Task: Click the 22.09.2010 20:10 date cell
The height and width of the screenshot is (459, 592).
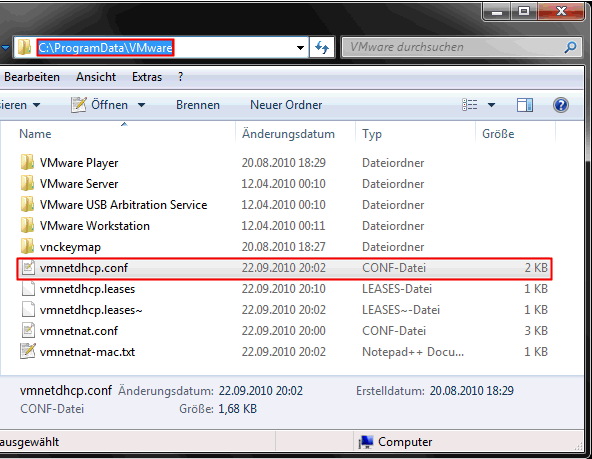Action: 284,289
